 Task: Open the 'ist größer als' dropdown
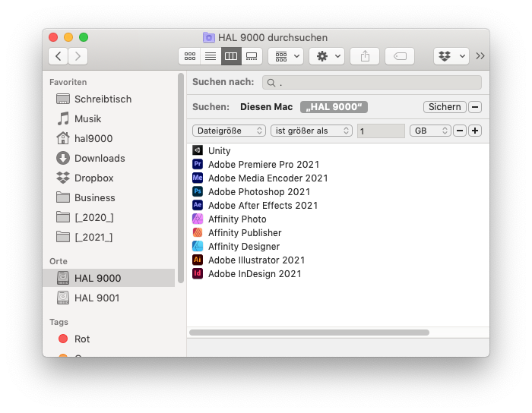click(311, 131)
